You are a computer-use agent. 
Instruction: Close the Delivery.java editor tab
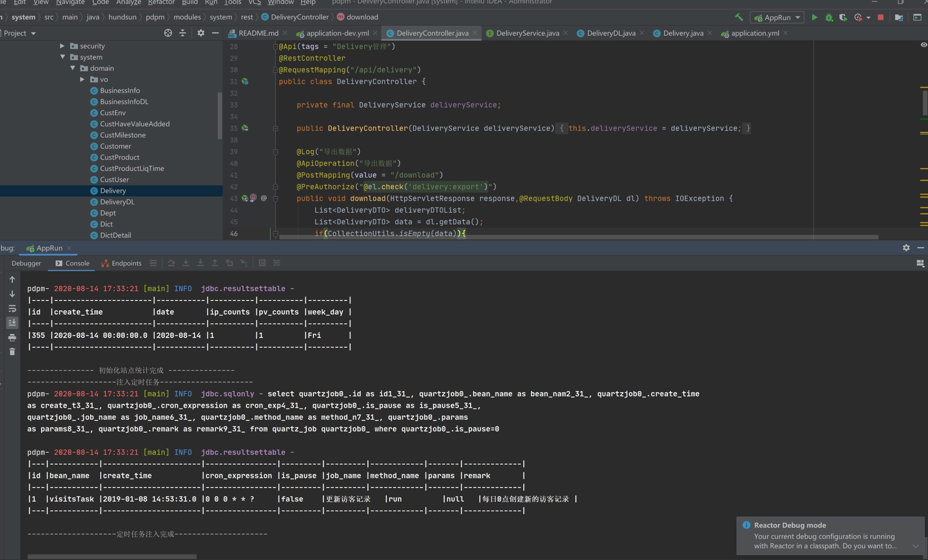pos(709,33)
